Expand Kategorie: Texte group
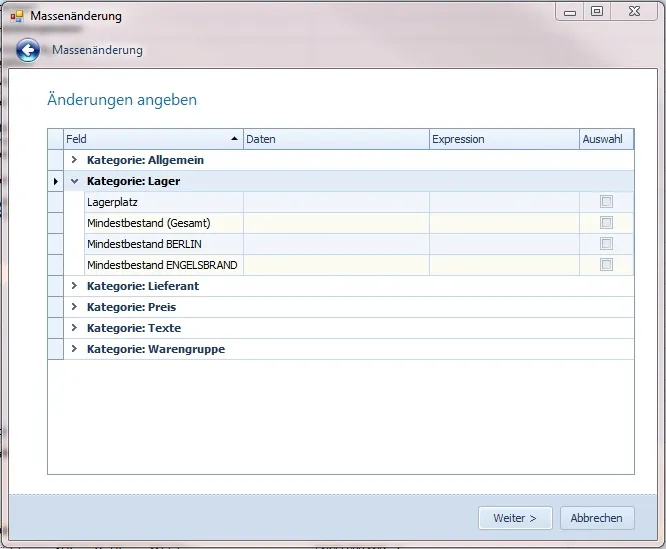Image resolution: width=666 pixels, height=549 pixels. 74,327
